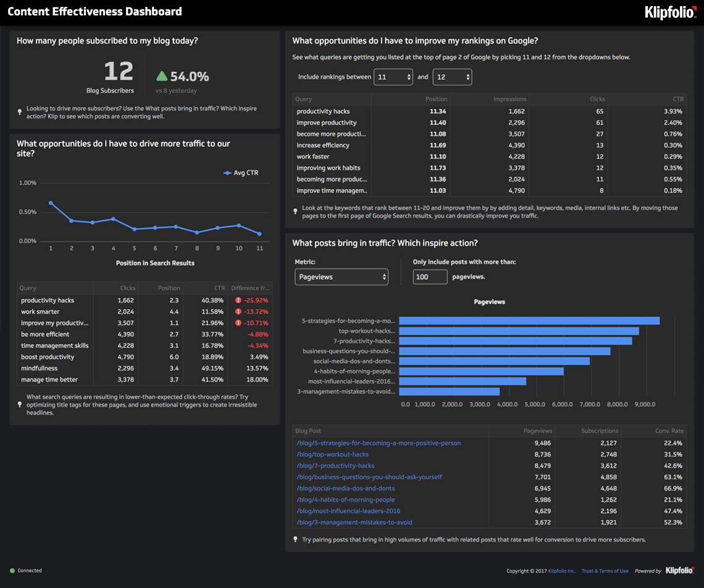The image size is (704, 588).
Task: Open the rankings upper-bound selector showing 12
Action: [x=453, y=77]
